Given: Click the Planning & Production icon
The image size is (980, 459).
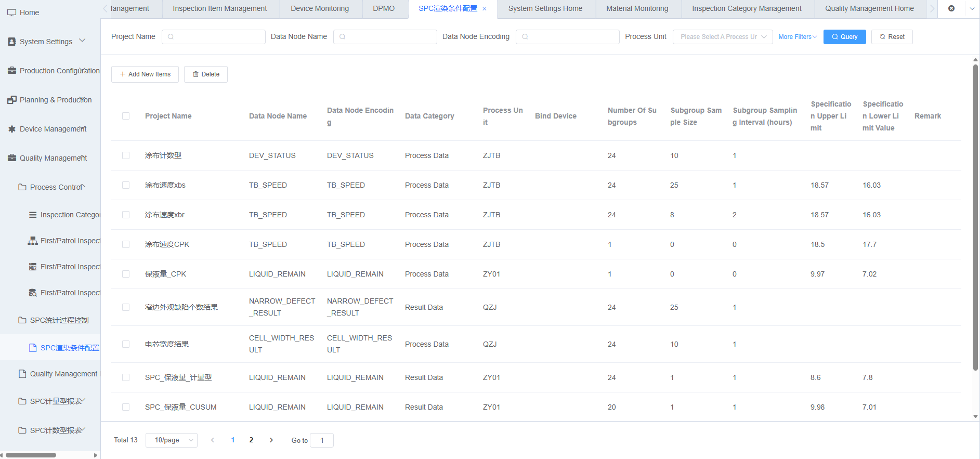Looking at the screenshot, I should tap(11, 100).
